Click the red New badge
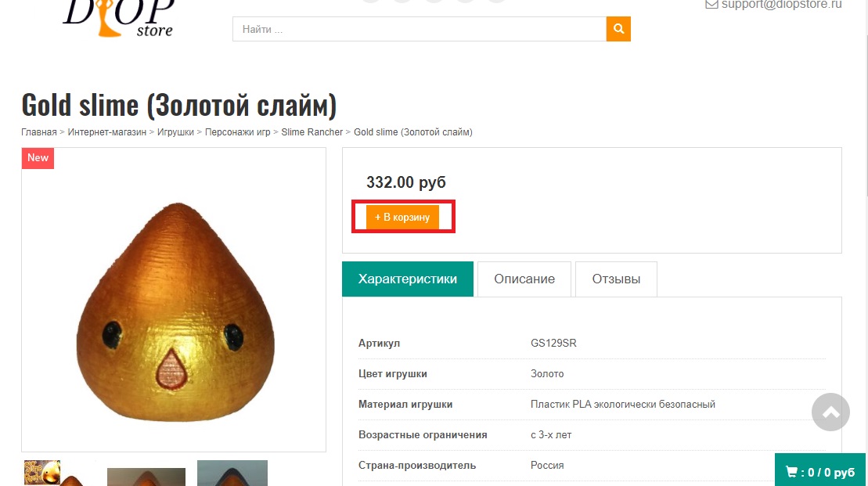This screenshot has width=868, height=486. coord(38,158)
